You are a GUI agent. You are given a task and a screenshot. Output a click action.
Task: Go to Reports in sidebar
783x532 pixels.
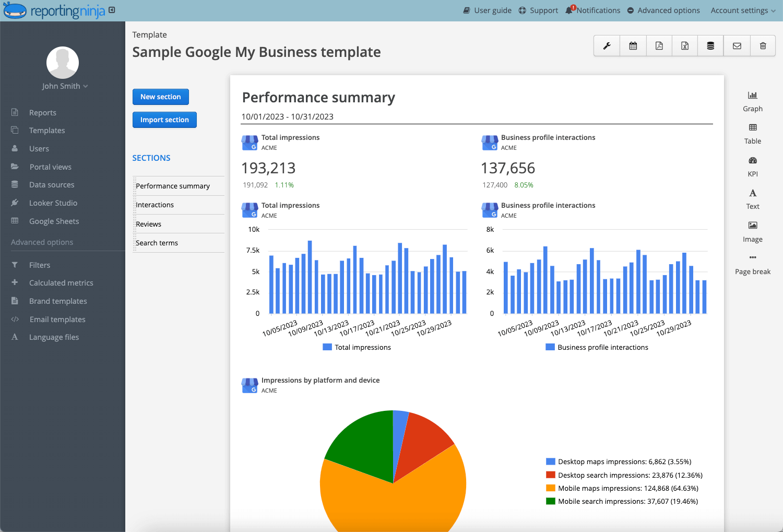coord(43,113)
